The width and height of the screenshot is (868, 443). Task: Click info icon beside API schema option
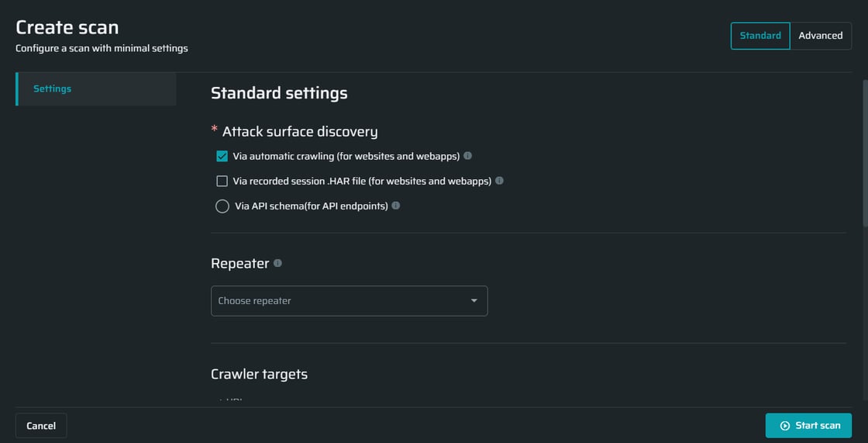(x=396, y=206)
